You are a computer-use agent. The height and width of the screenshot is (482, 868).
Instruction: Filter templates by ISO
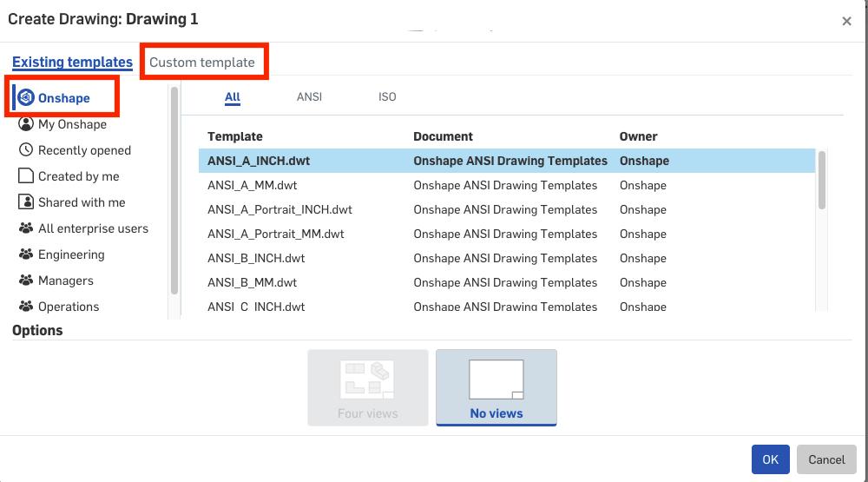pyautogui.click(x=387, y=96)
